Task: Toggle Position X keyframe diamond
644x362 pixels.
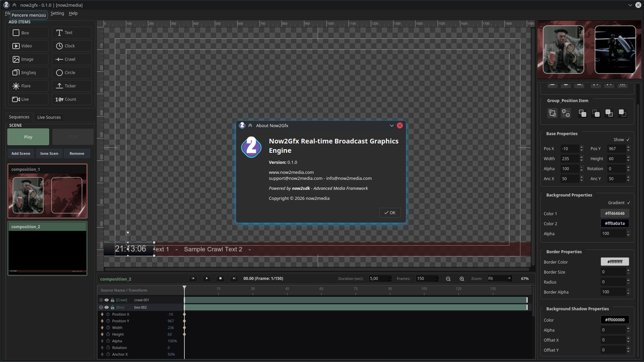Action: pyautogui.click(x=102, y=314)
